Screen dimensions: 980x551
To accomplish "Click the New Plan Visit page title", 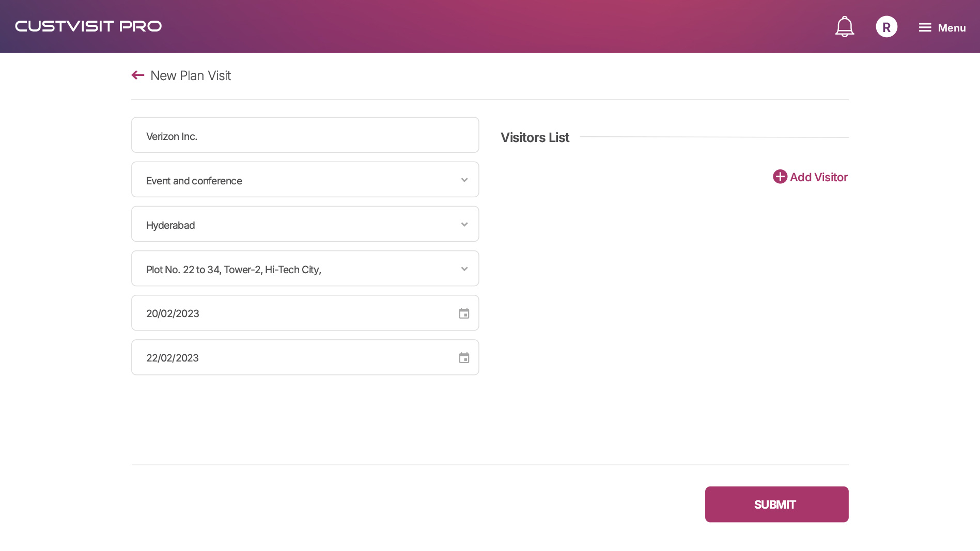I will click(191, 75).
